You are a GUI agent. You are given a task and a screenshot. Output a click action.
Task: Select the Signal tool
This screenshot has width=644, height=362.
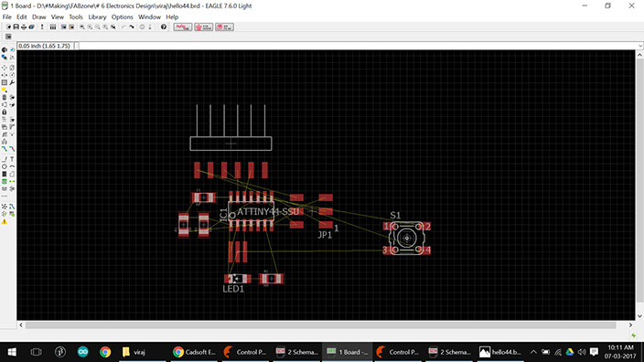click(x=12, y=181)
